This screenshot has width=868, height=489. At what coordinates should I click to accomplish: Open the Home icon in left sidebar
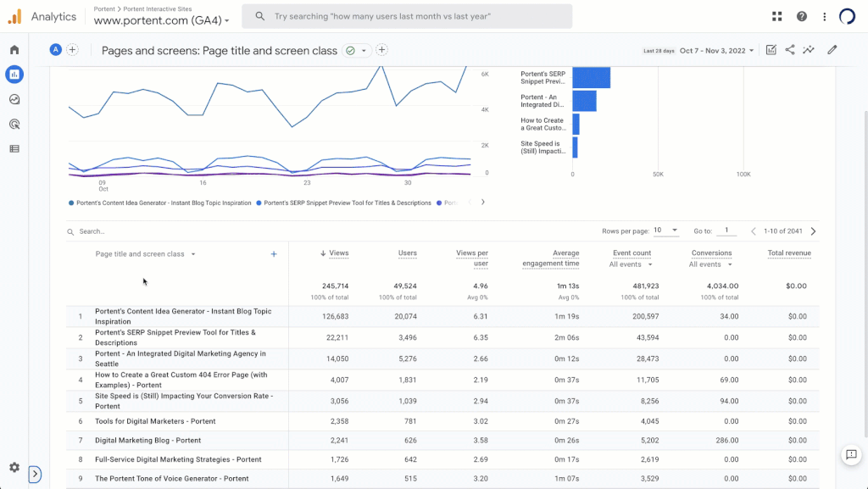14,50
